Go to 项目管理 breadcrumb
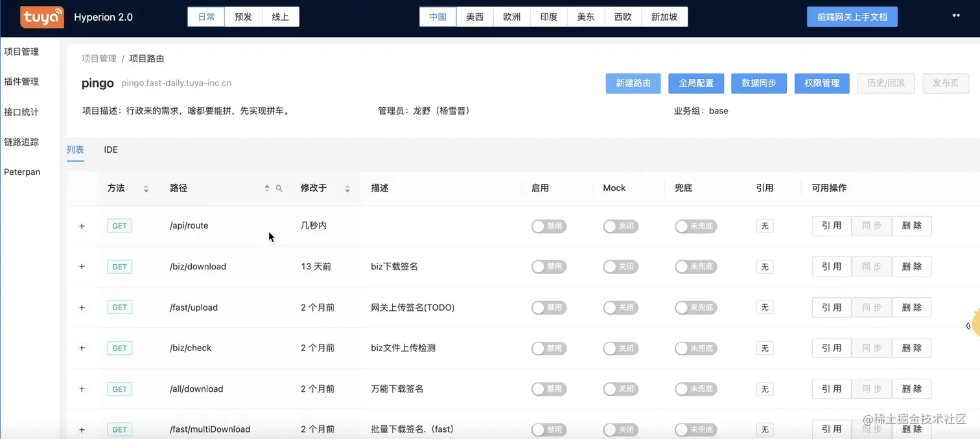Viewport: 980px width, 439px height. (99, 58)
